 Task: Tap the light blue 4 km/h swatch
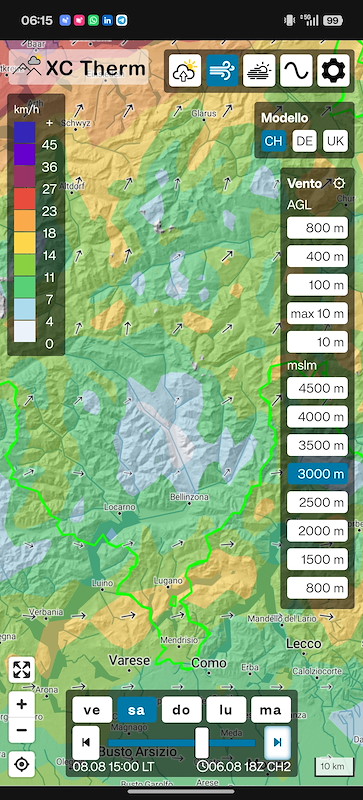tap(25, 309)
